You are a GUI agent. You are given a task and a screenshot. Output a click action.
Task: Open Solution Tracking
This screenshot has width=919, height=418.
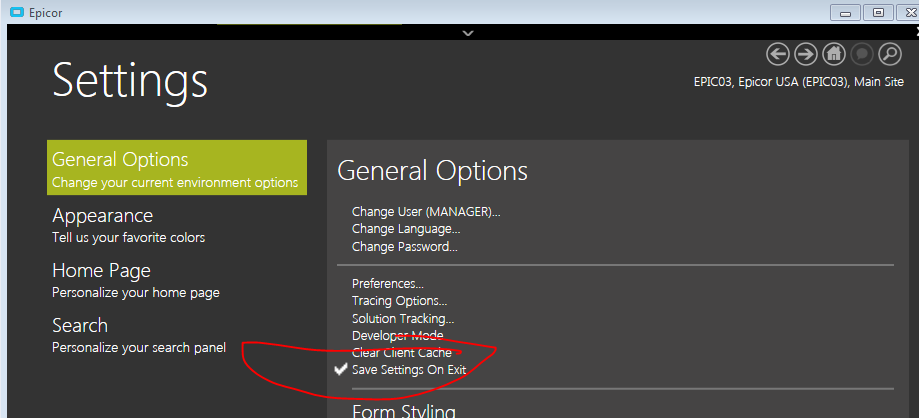tap(403, 319)
